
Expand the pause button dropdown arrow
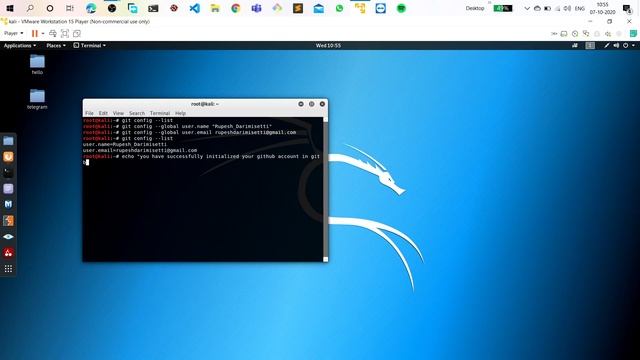43,33
